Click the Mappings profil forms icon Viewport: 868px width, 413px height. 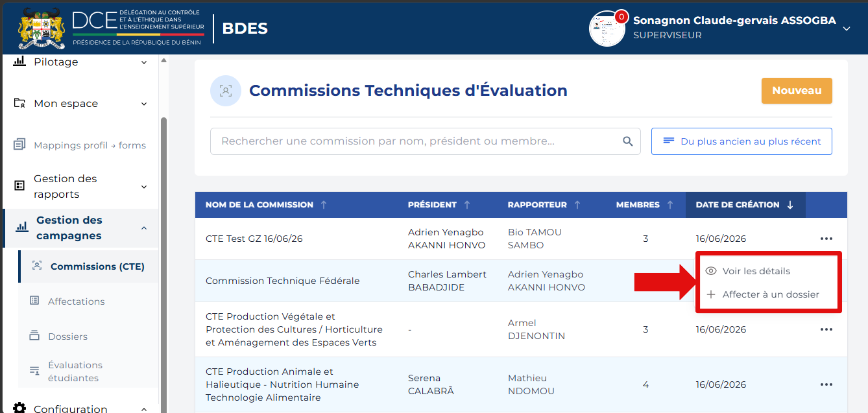pos(19,145)
